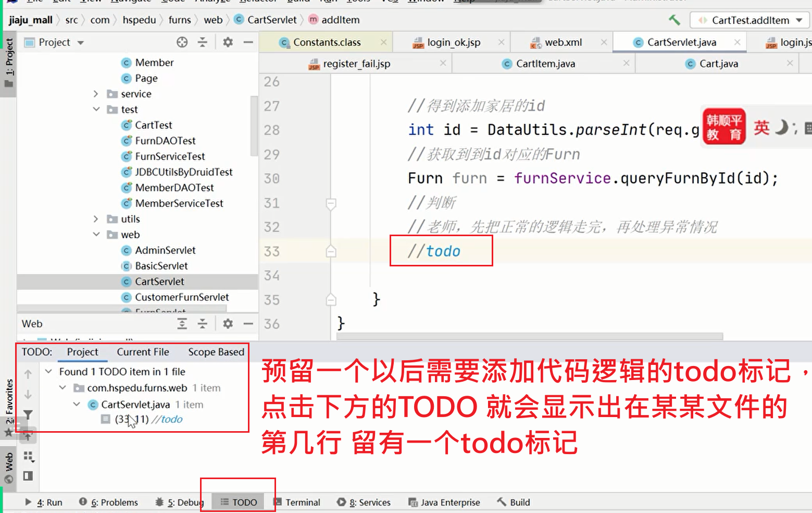Click the horizontal scrollbar under the editor
Image resolution: width=812 pixels, height=513 pixels.
pyautogui.click(x=530, y=336)
